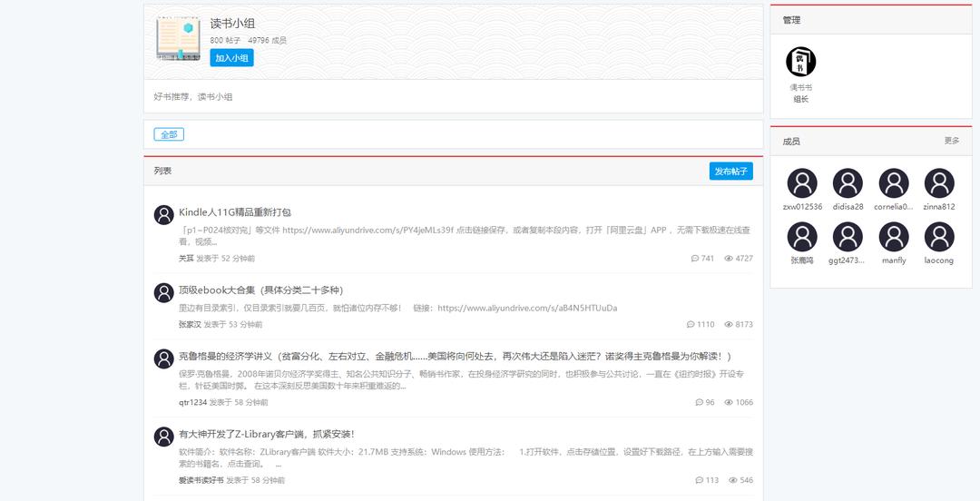Click username zxw012536 in members

point(802,207)
